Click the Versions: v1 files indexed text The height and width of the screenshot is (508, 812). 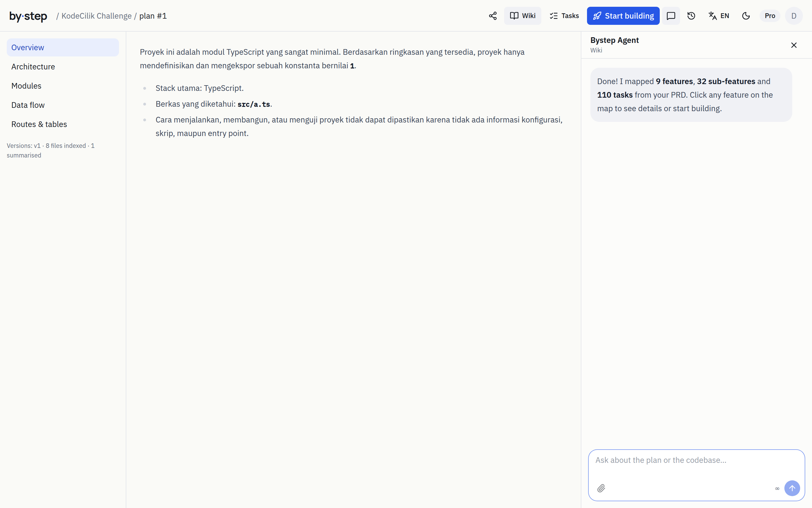(51, 150)
